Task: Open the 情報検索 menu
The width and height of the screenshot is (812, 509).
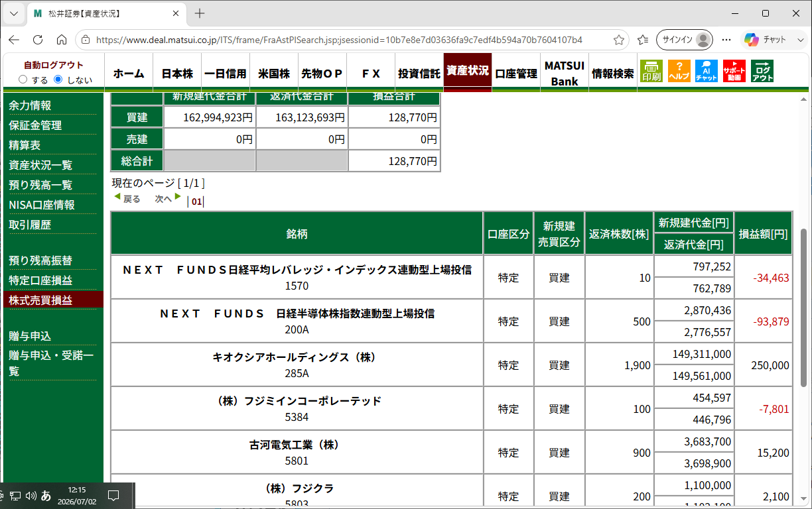Action: 613,73
